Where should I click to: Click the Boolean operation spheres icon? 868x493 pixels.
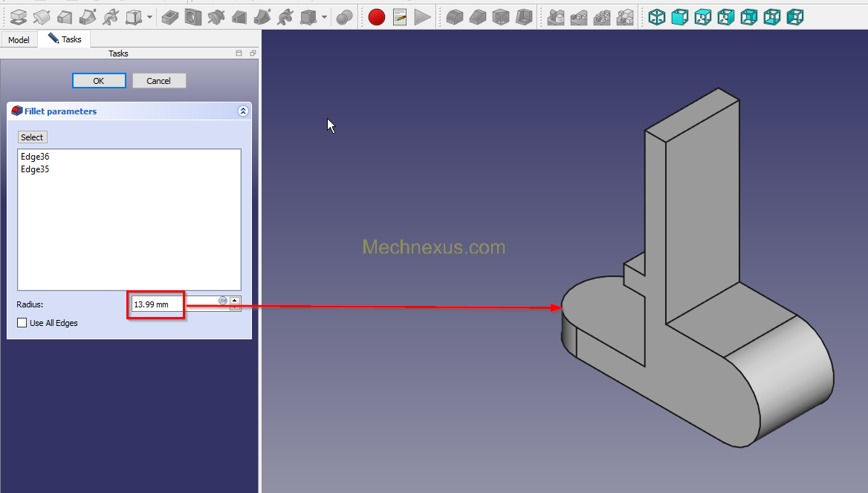[x=344, y=16]
